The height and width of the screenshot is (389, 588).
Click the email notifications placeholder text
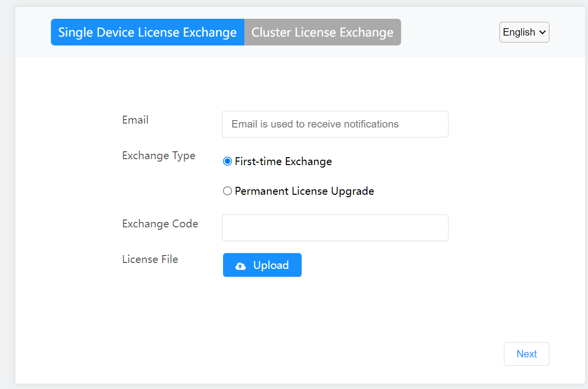point(315,124)
